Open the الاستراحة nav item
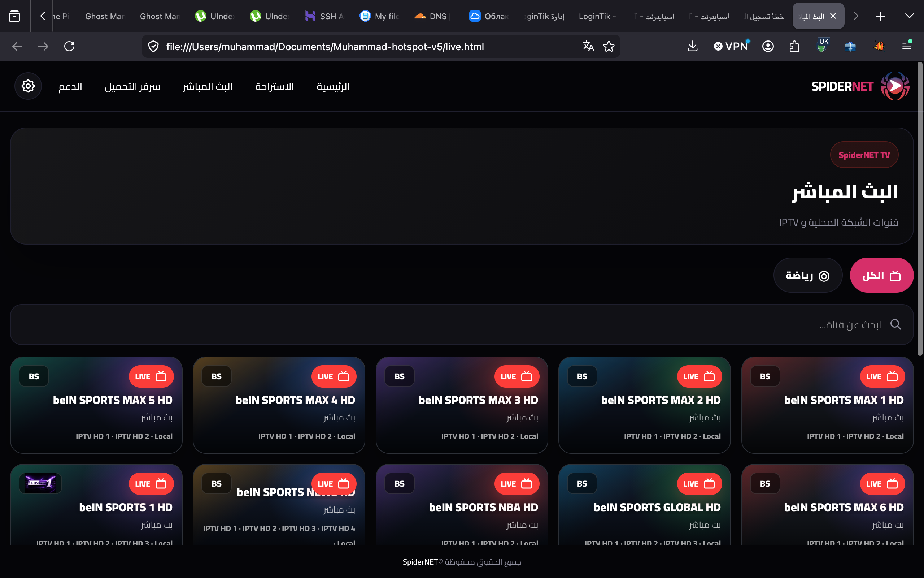This screenshot has width=924, height=578. [275, 86]
